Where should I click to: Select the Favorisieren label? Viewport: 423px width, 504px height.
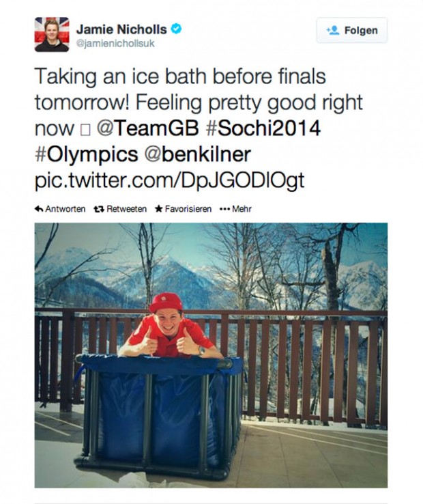pos(188,209)
